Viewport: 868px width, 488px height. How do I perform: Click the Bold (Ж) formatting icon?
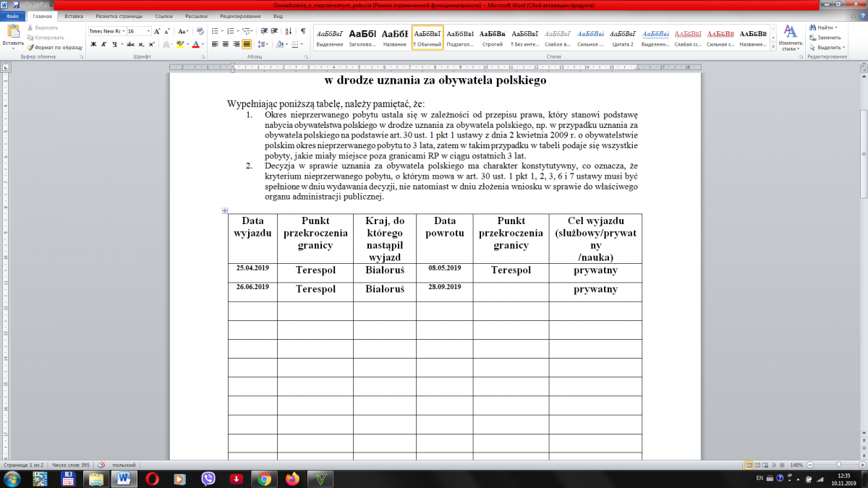(x=93, y=44)
